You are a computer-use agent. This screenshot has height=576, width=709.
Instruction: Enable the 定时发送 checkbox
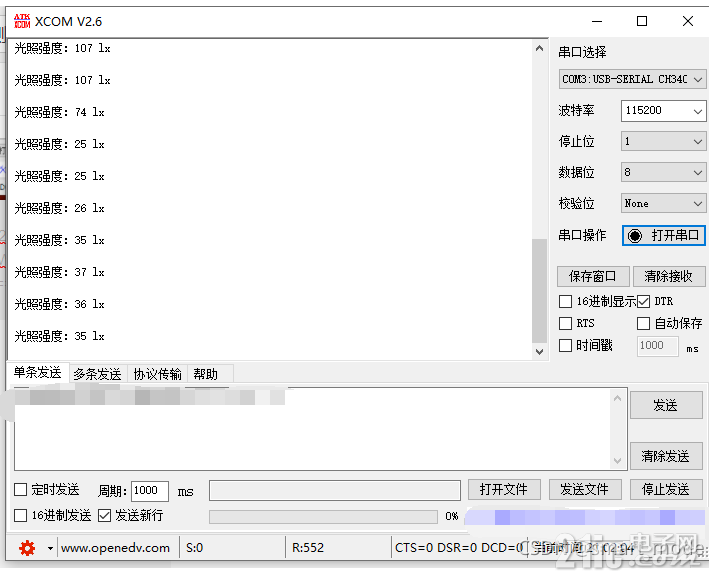point(20,490)
